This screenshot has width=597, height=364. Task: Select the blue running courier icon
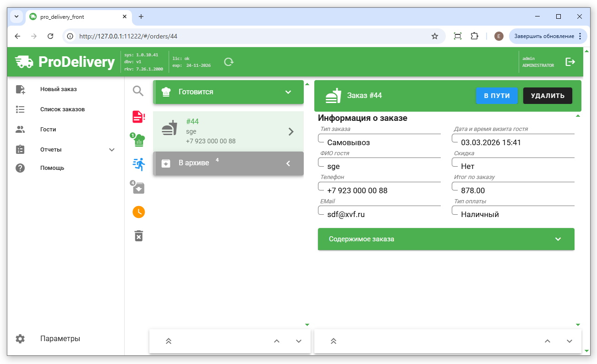coord(138,164)
